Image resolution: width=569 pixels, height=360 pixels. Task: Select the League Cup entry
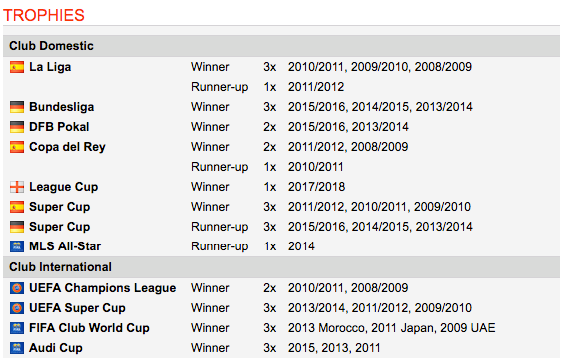64,187
